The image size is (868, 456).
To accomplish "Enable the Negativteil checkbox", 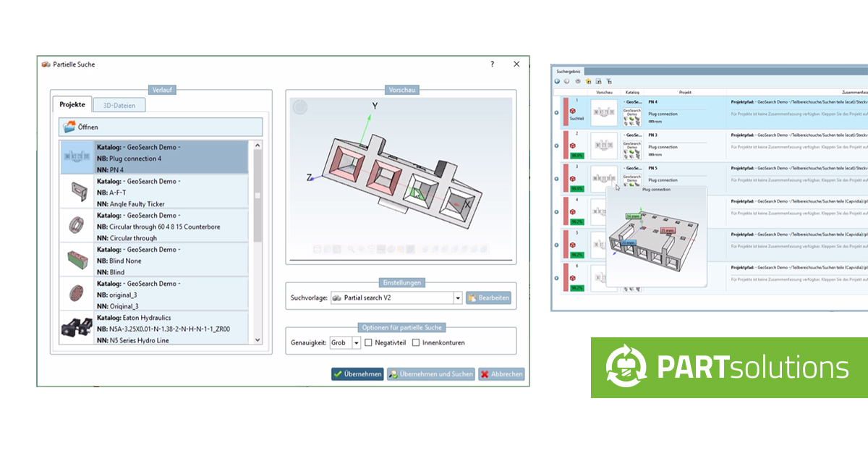I will pos(368,342).
